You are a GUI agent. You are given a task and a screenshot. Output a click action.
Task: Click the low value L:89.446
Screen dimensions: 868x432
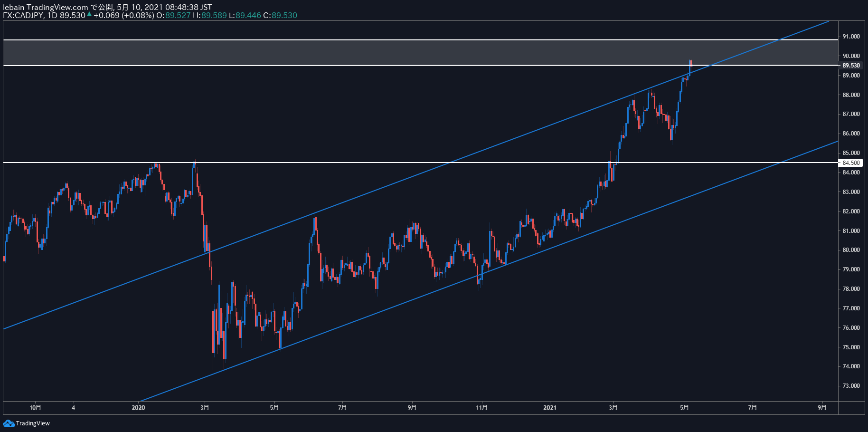(x=245, y=15)
